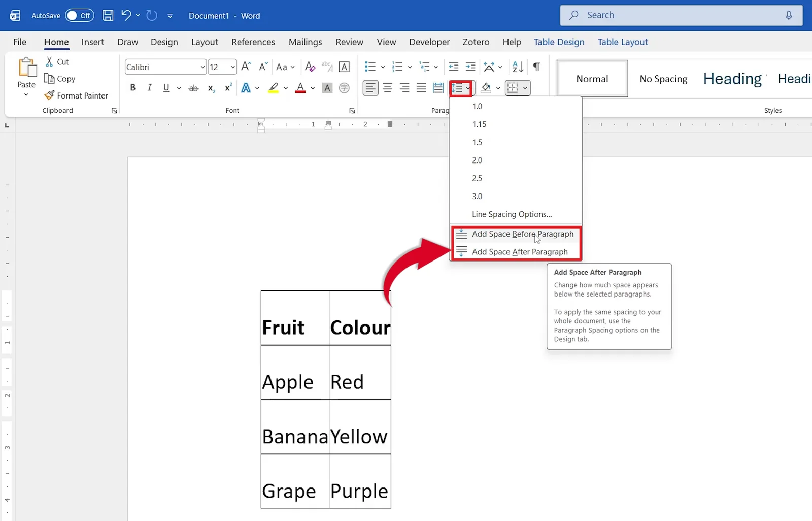812x521 pixels.
Task: Center align the text
Action: click(388, 88)
